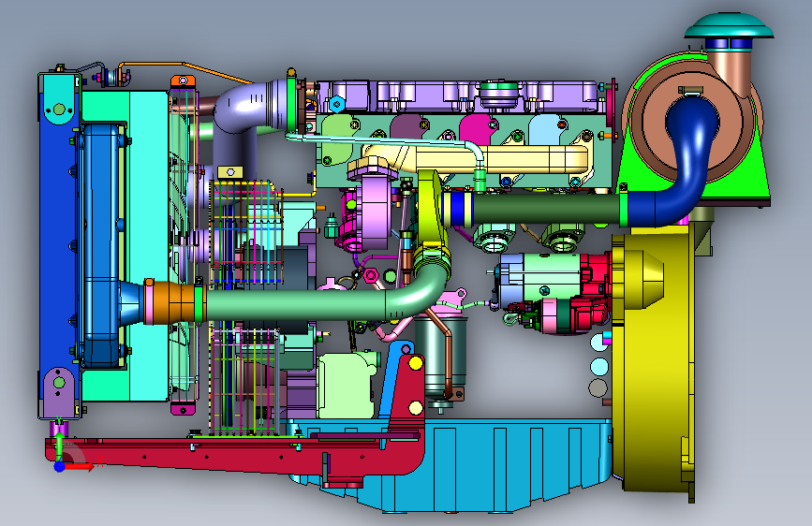The image size is (812, 526).
Task: Select the orange hose coupling near radiator
Action: click(x=173, y=301)
